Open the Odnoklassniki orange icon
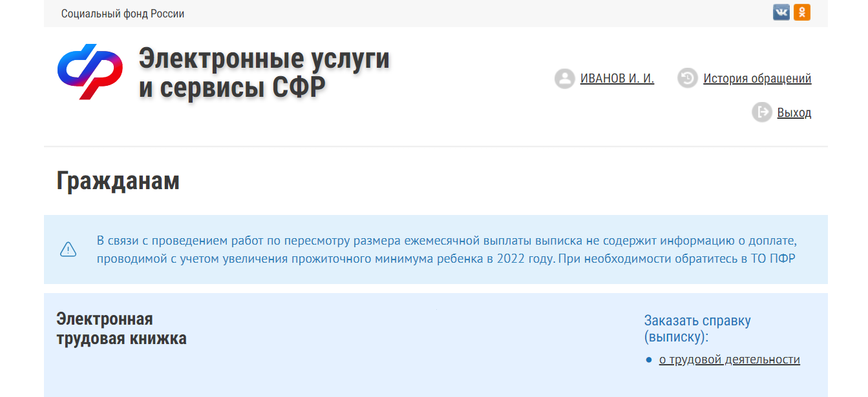This screenshot has width=868, height=397. [x=802, y=13]
